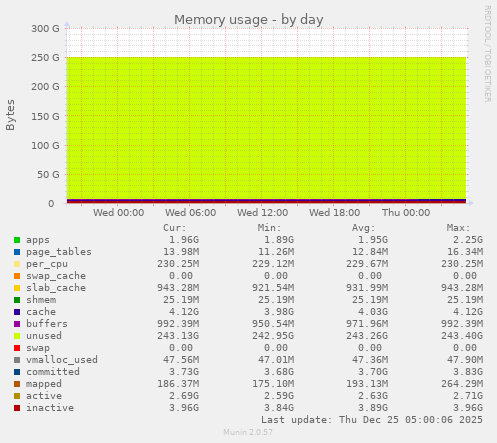Image resolution: width=497 pixels, height=443 pixels.
Task: Click the 'apps' legend label
Action: click(x=38, y=240)
